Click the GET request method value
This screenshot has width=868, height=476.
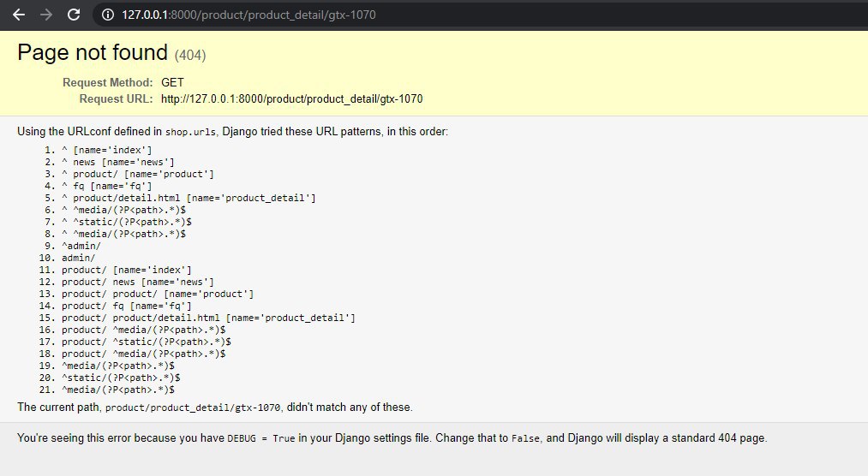point(172,82)
